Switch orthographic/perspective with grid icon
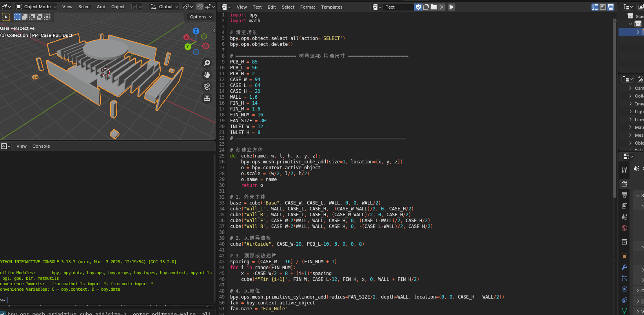 [x=207, y=98]
